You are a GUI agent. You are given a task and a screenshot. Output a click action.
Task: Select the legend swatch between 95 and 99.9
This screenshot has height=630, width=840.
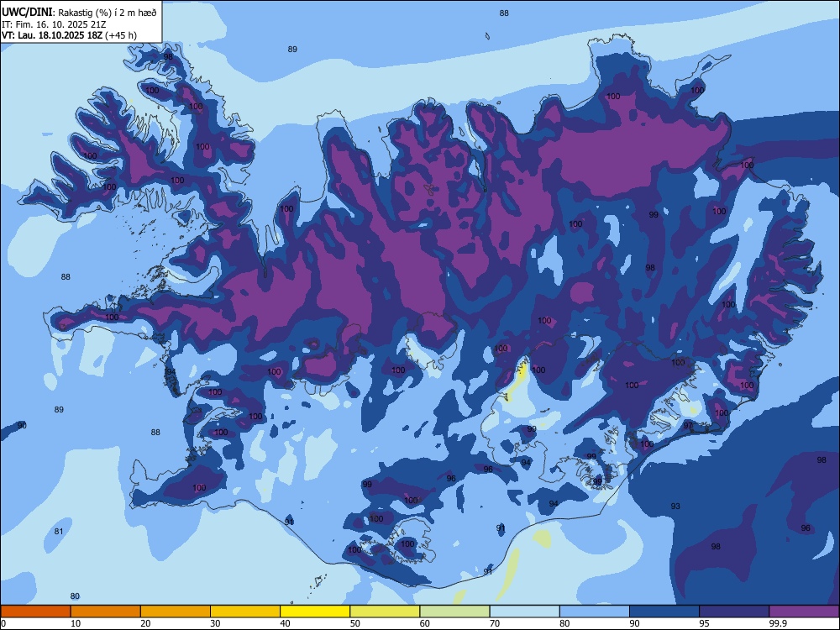pyautogui.click(x=734, y=612)
